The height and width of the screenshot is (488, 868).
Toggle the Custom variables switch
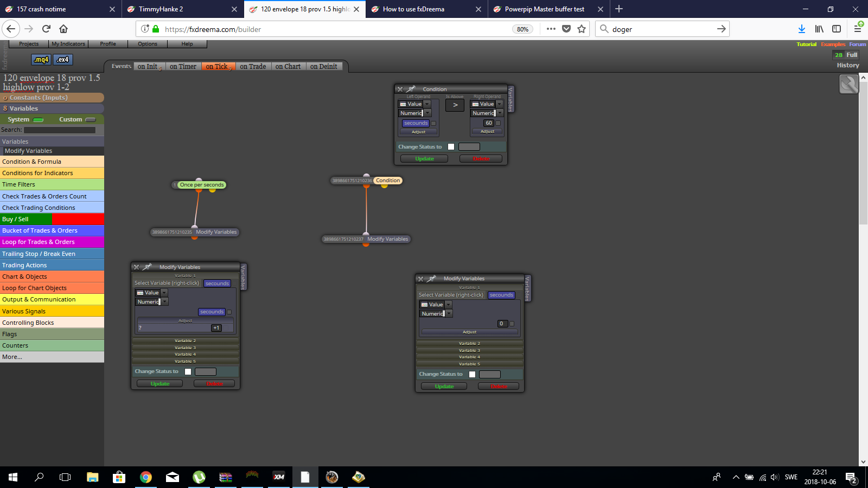pos(91,119)
